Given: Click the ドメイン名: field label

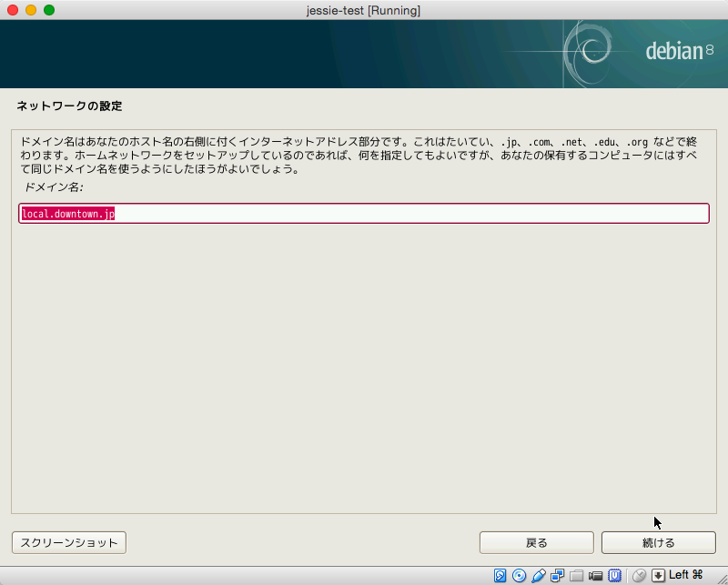Looking at the screenshot, I should tap(53, 187).
